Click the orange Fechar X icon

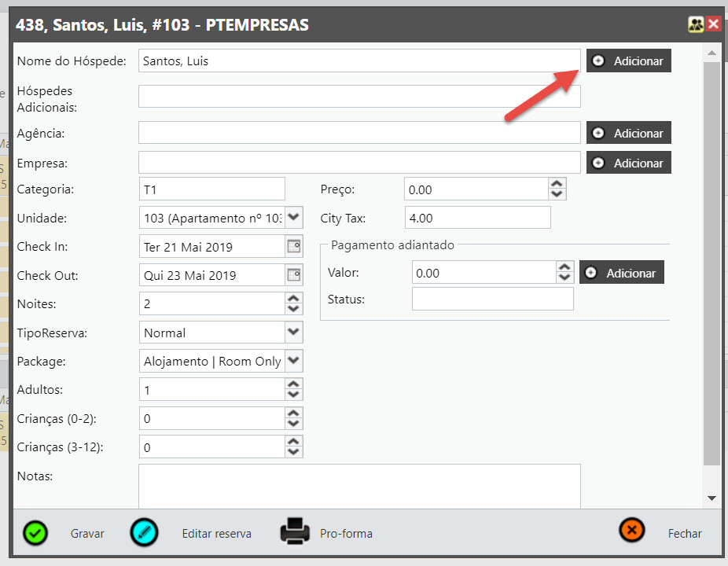(631, 532)
